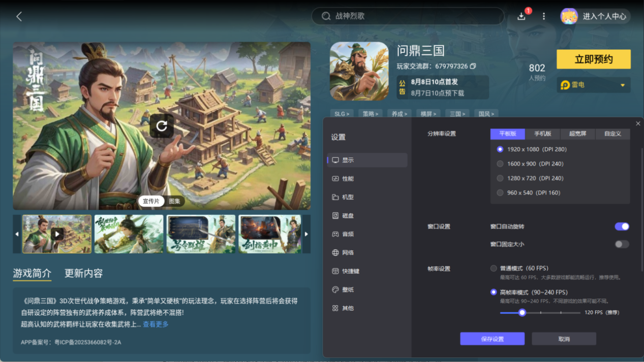Select 宣传片 media view
This screenshot has height=362, width=644.
coord(151,201)
